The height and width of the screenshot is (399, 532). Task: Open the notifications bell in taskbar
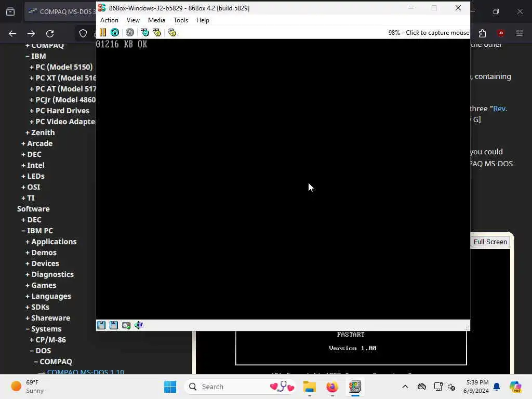(497, 387)
